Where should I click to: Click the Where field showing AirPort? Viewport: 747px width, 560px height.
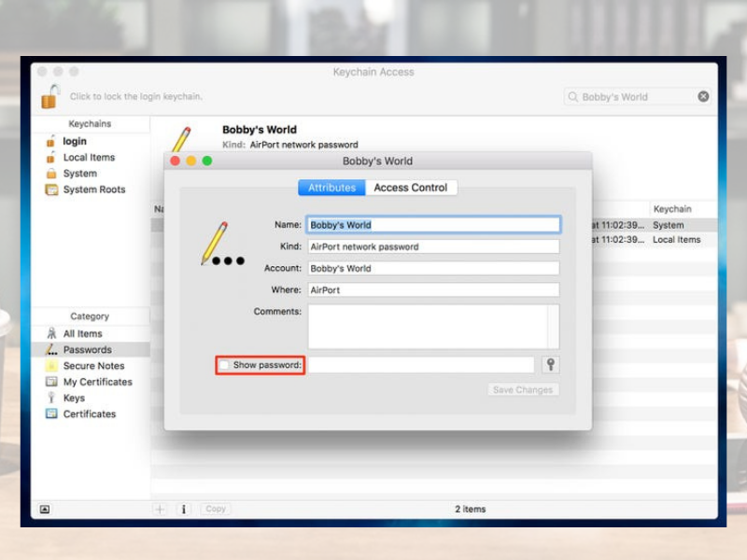point(433,290)
